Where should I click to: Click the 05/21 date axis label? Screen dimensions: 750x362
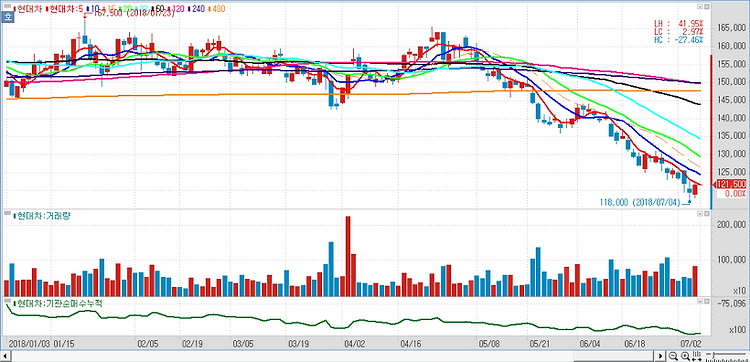[x=540, y=344]
